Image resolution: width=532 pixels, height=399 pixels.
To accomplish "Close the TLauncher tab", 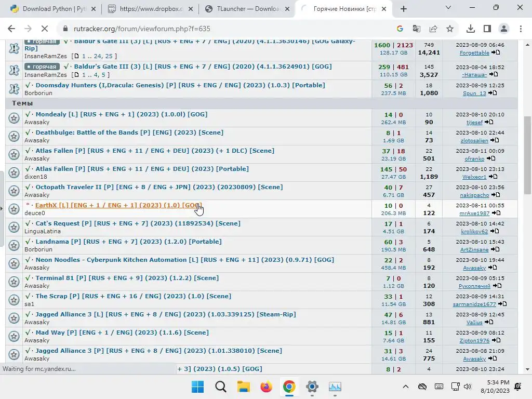I will tap(287, 9).
